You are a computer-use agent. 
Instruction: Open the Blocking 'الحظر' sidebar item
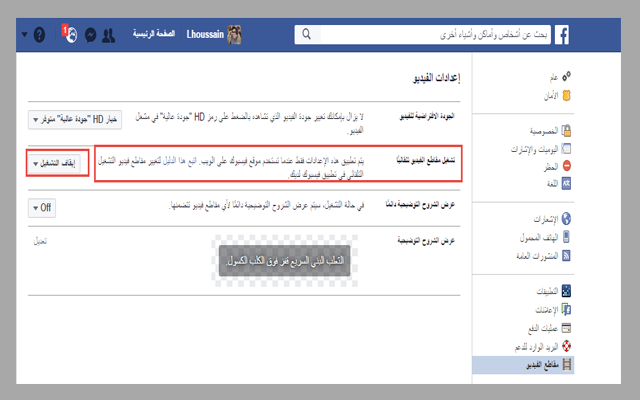tap(549, 165)
